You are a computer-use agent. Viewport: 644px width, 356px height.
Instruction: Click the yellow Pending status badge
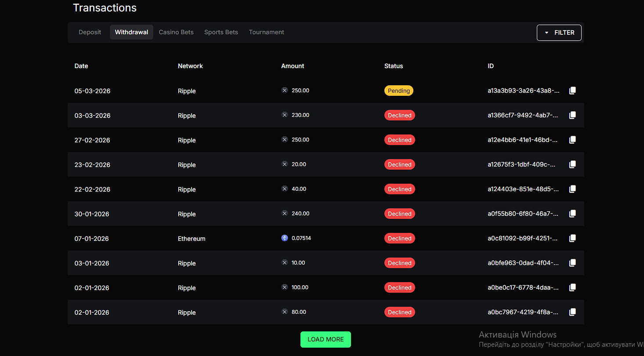point(398,91)
